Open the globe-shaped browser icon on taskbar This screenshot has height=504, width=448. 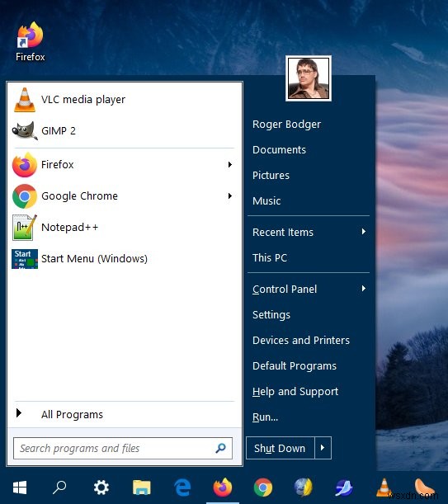tap(304, 488)
